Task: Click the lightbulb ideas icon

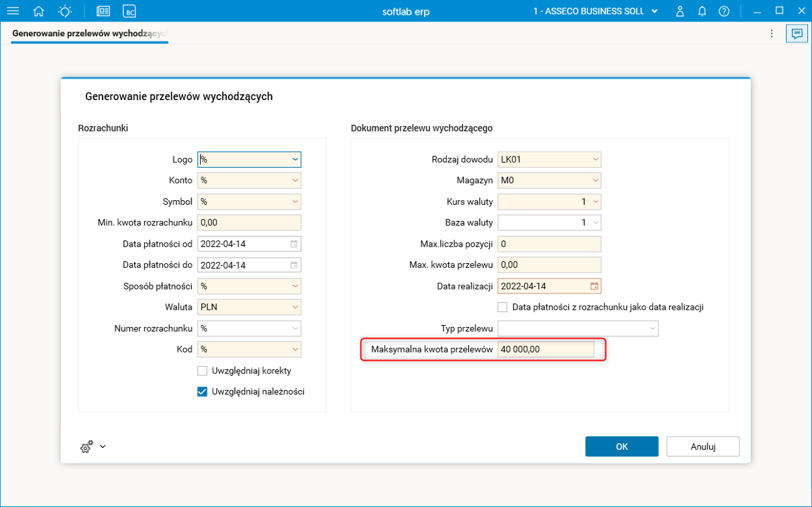Action: point(64,11)
